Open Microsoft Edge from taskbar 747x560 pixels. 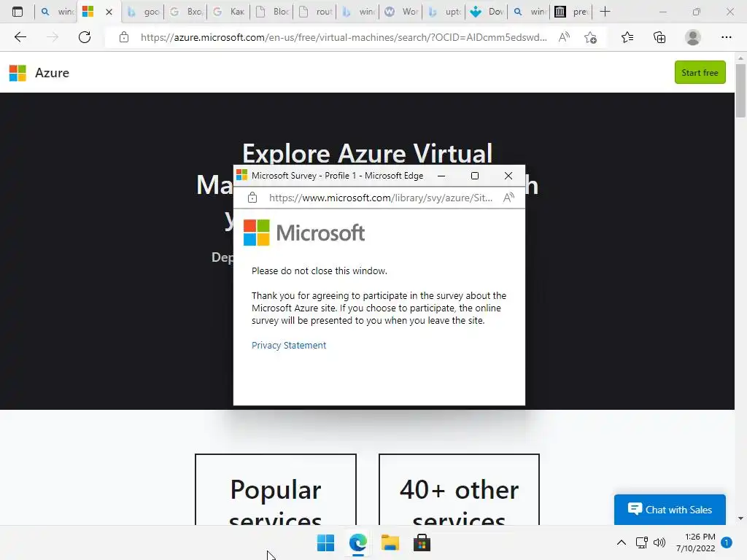pos(357,542)
